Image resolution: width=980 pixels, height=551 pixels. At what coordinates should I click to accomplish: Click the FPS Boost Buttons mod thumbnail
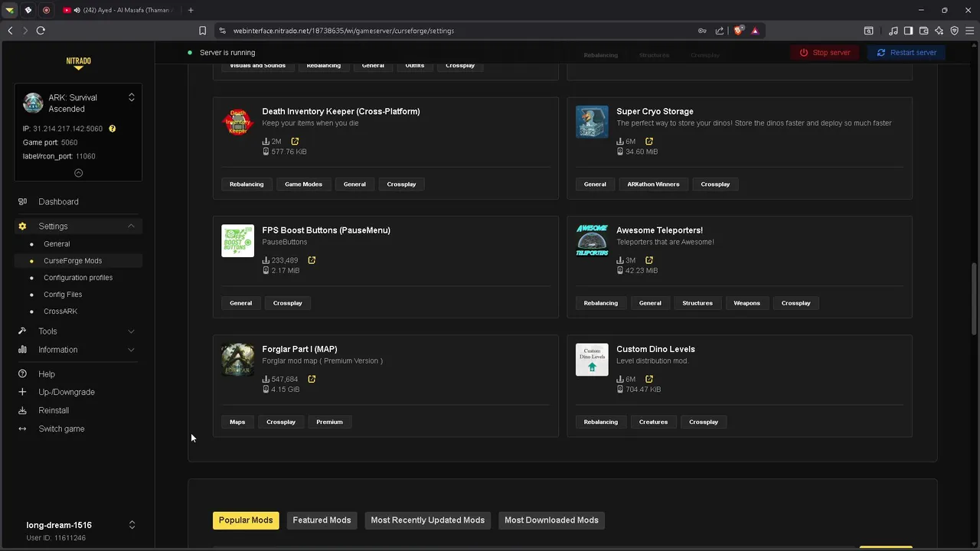point(237,240)
